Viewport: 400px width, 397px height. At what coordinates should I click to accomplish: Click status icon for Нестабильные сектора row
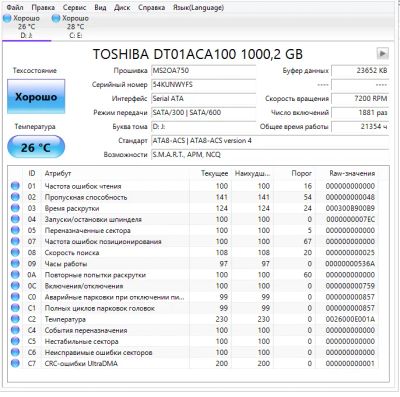click(15, 341)
